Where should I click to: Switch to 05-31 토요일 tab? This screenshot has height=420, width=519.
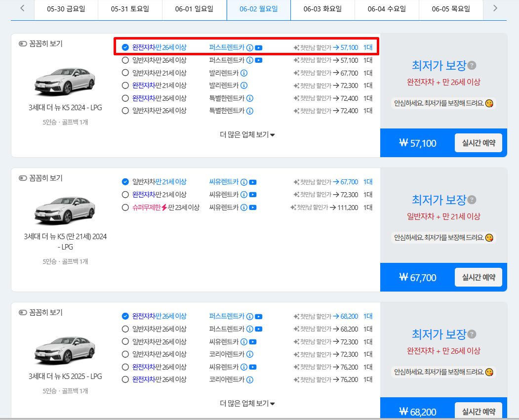click(x=130, y=9)
